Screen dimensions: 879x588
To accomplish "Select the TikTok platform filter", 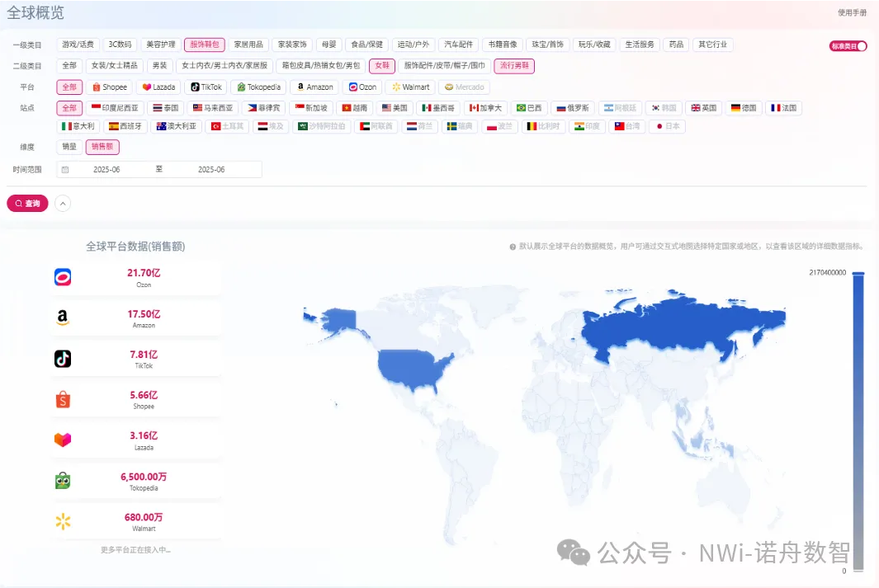I will pos(206,87).
